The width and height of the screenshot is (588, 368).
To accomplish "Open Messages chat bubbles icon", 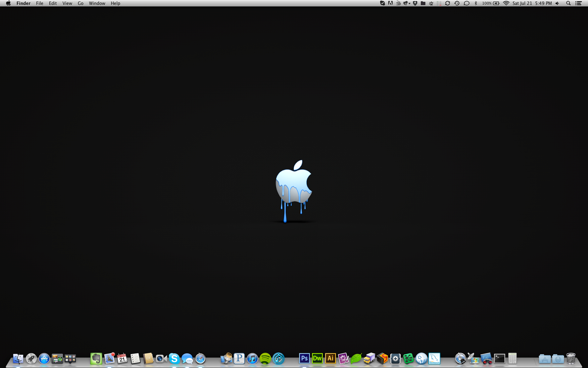I will click(x=187, y=358).
